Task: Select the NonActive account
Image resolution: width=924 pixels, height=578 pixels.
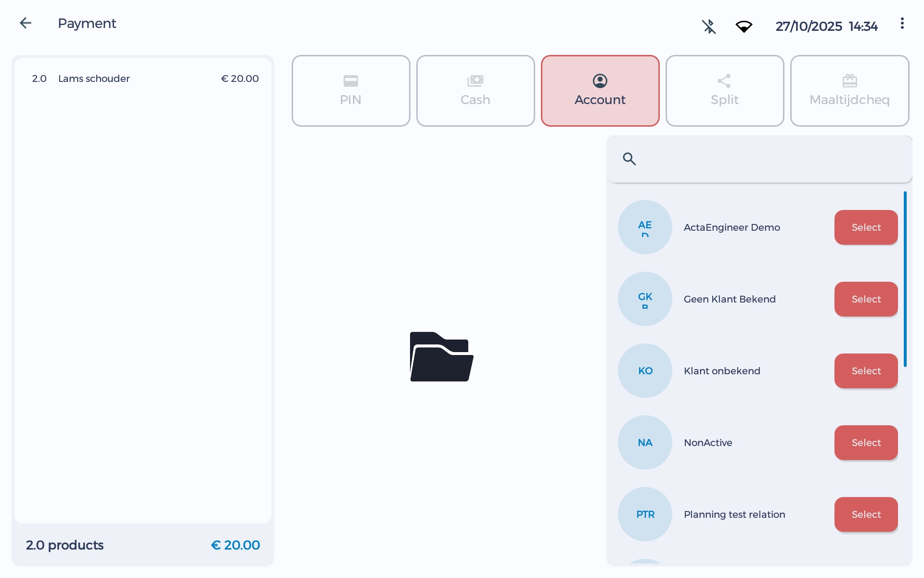Action: click(866, 443)
